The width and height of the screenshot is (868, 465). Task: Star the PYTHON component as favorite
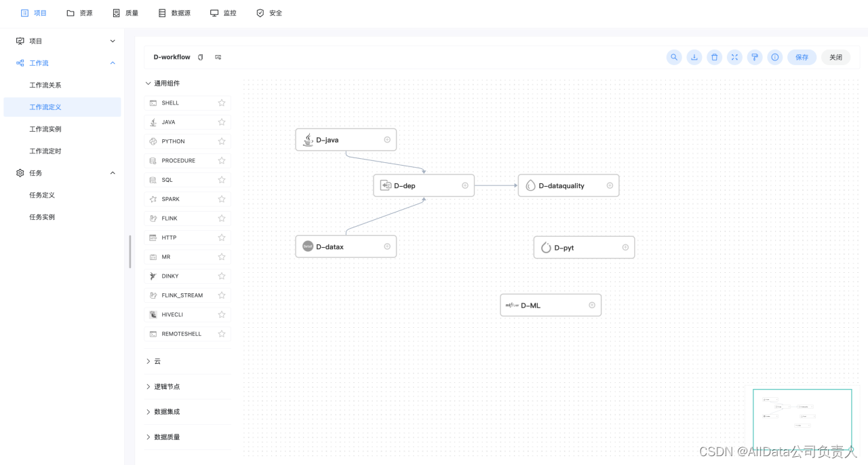pos(222,141)
